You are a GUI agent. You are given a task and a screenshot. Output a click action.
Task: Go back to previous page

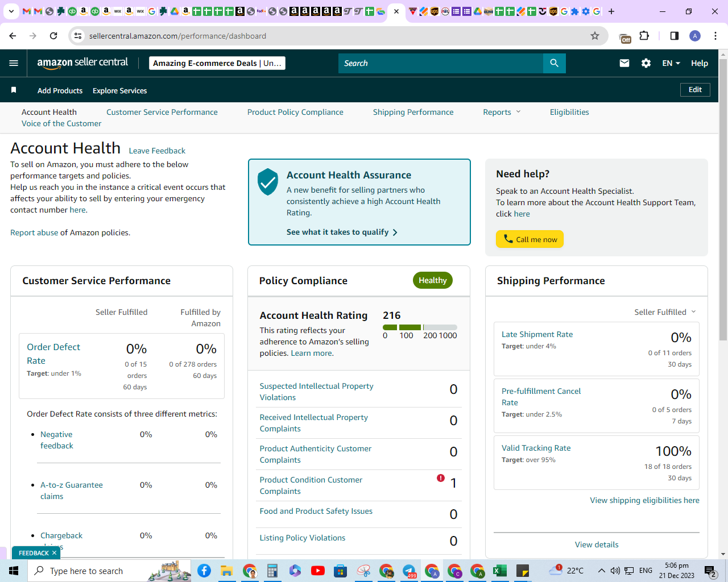click(13, 36)
